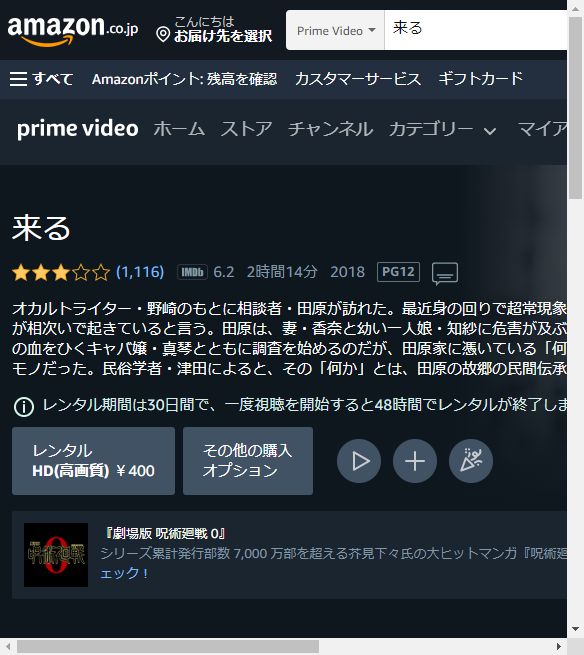
Task: Open the チャンネル tab
Action: [x=330, y=129]
